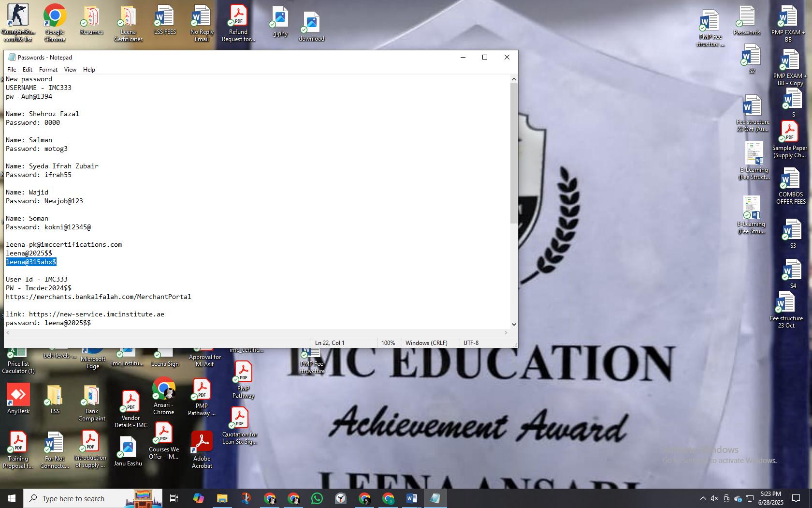Select the COMBOS OFFER FEES Word document

791,186
